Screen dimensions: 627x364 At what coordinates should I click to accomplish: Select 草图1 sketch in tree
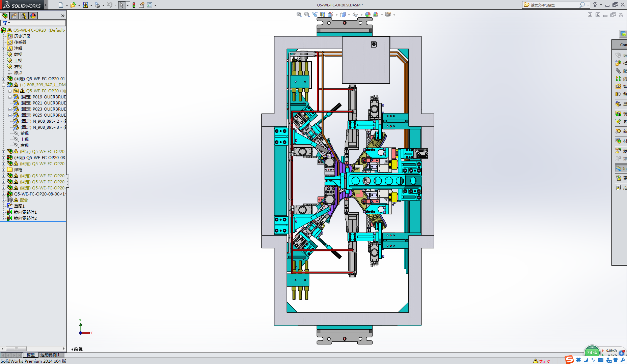19,206
